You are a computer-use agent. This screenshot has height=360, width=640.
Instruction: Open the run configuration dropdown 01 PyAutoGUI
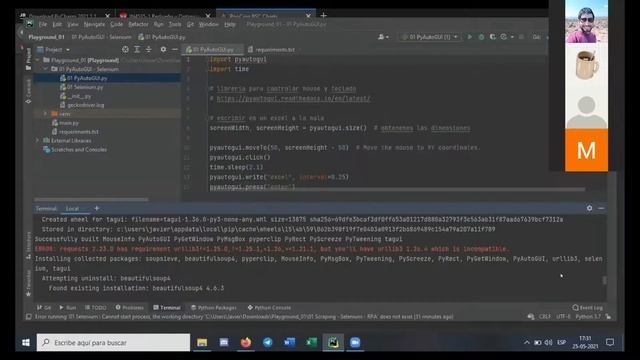coord(430,37)
